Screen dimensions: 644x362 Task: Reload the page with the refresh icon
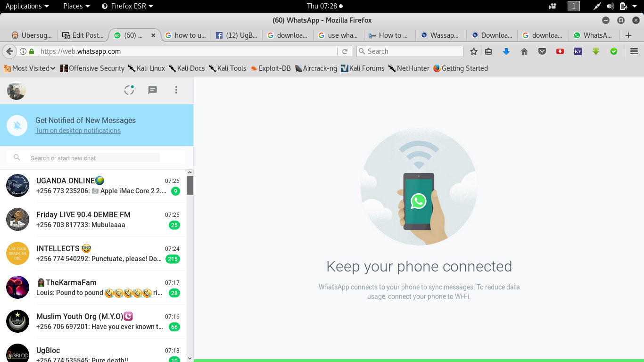click(345, 51)
